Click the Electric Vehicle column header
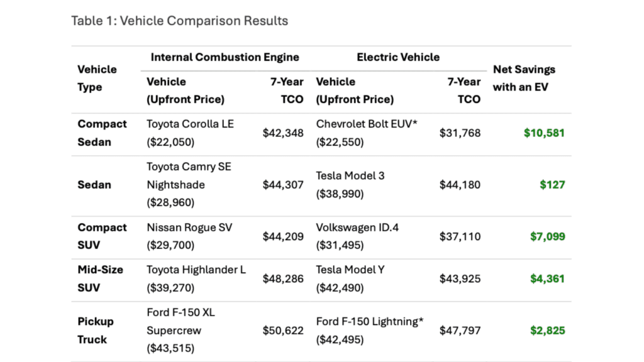 (x=398, y=57)
